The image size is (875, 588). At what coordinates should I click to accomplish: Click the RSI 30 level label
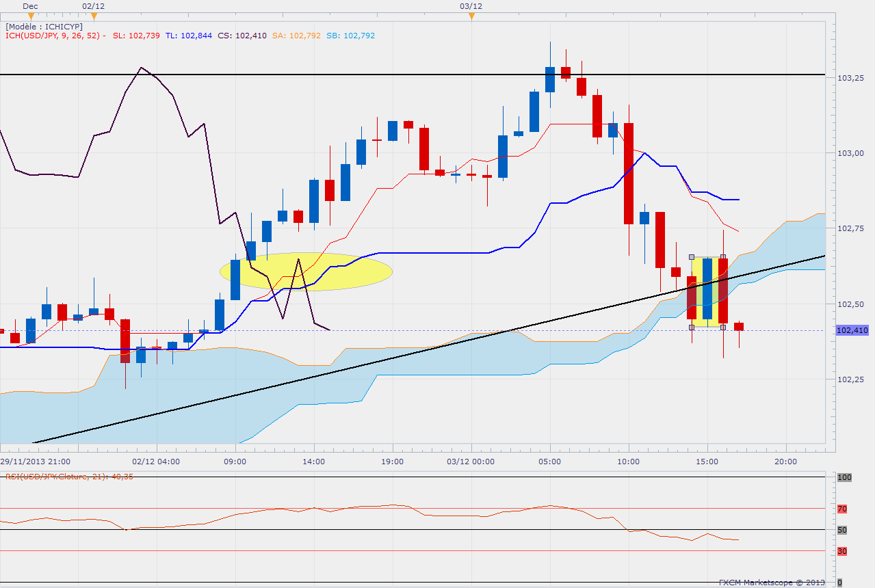(842, 551)
